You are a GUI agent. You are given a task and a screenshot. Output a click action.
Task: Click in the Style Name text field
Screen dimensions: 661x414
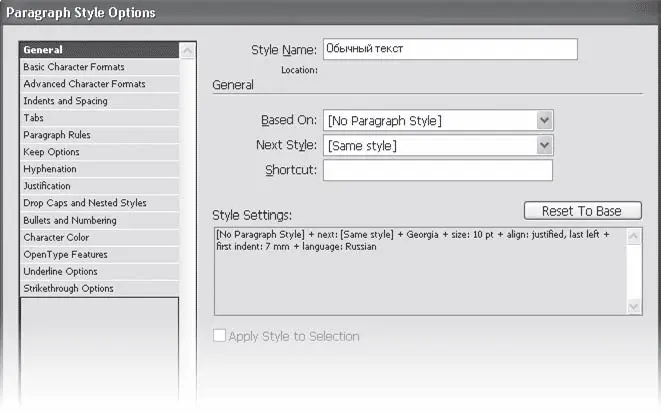(x=450, y=49)
